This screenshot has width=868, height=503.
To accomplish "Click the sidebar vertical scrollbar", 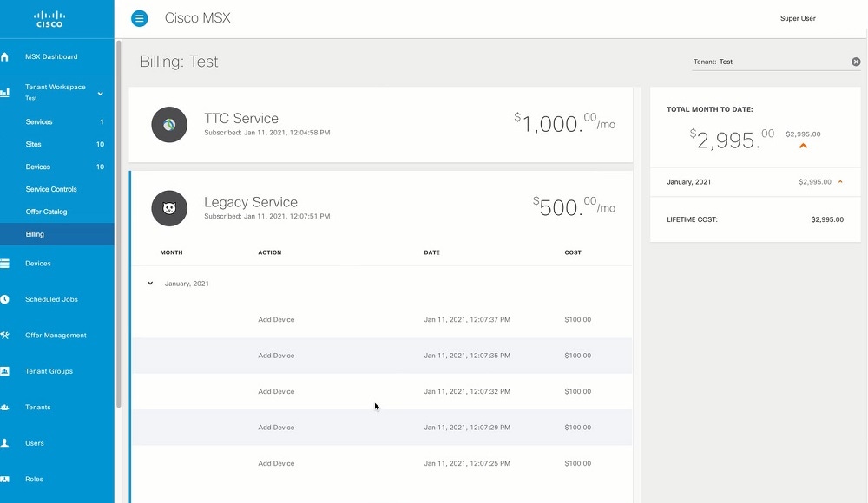I will click(x=118, y=224).
